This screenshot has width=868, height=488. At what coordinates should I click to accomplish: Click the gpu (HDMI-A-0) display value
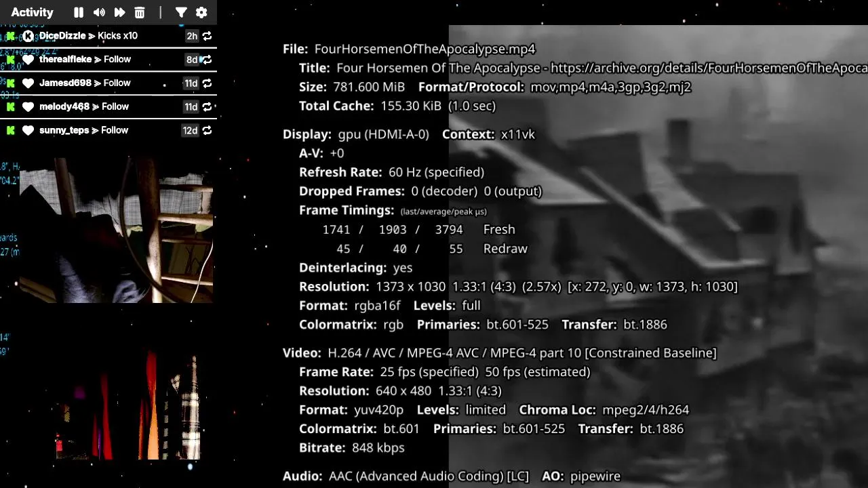[x=384, y=134]
